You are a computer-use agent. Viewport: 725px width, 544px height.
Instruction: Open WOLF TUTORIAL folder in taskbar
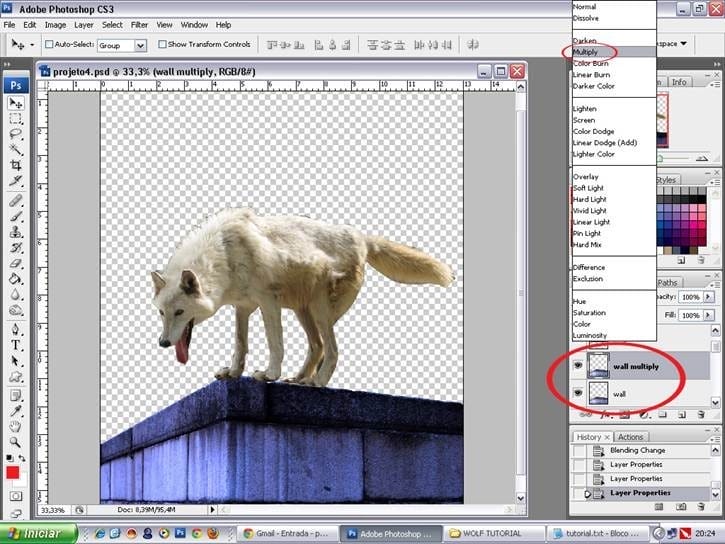[x=493, y=534]
